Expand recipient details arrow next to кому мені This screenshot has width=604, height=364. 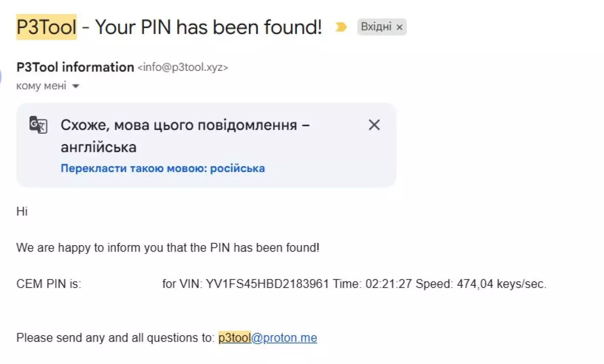tap(76, 86)
